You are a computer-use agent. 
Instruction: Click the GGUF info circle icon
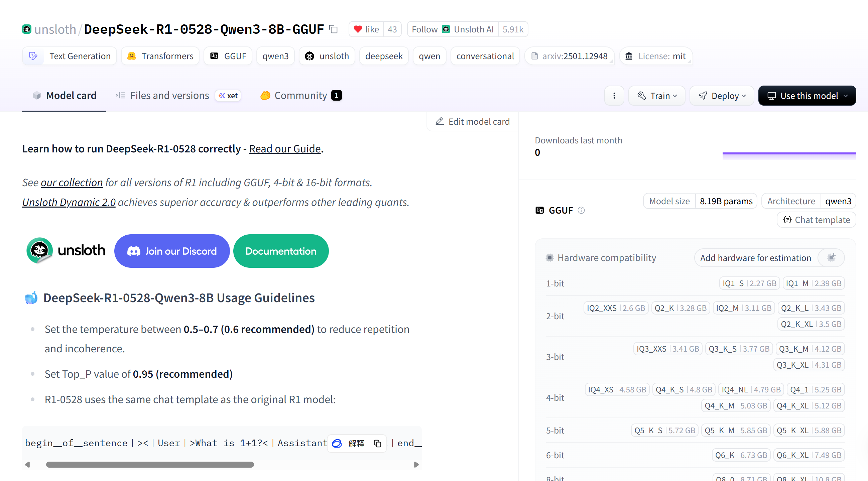coord(581,210)
